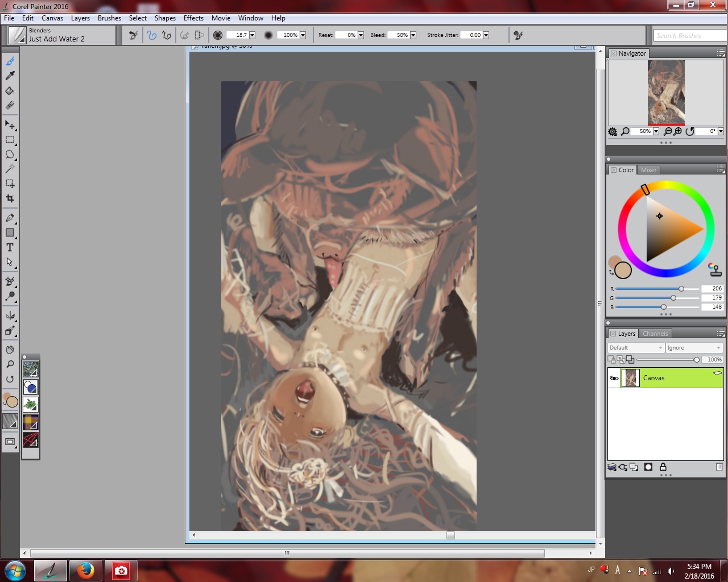
Task: Select the Dropper tool
Action: 10,76
